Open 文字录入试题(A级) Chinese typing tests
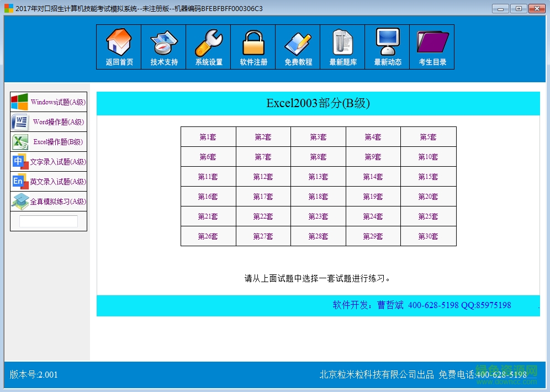 [48, 162]
